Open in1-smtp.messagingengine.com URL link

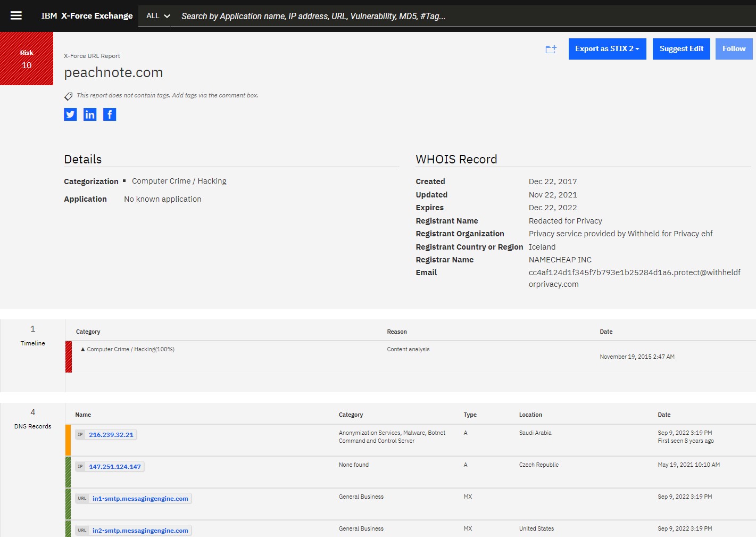coord(134,499)
